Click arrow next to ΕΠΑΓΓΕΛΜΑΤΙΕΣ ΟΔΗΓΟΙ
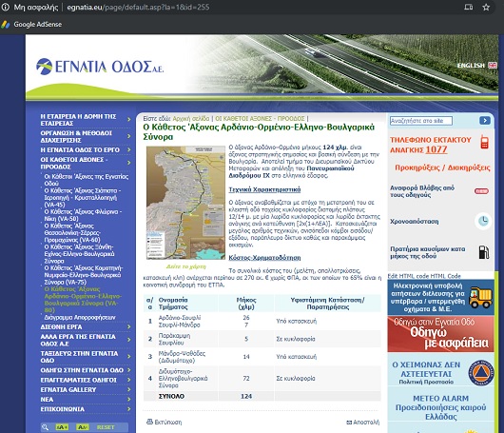Image resolution: width=504 pixels, height=433 pixels. click(129, 380)
